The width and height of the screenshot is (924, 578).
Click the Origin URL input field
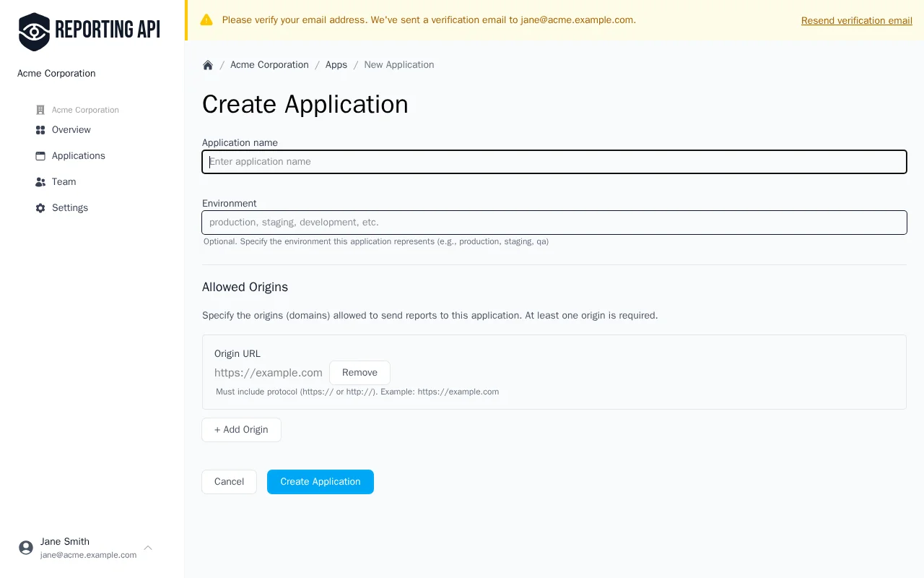(x=267, y=373)
